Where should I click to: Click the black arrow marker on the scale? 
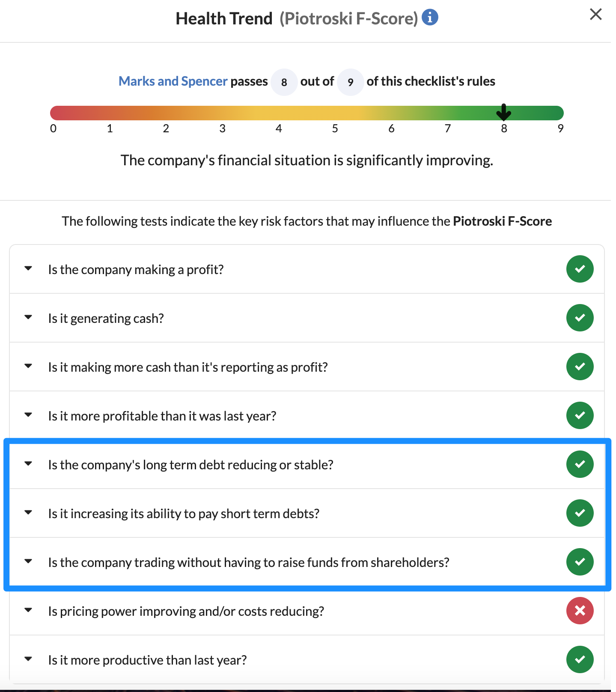pos(504,113)
